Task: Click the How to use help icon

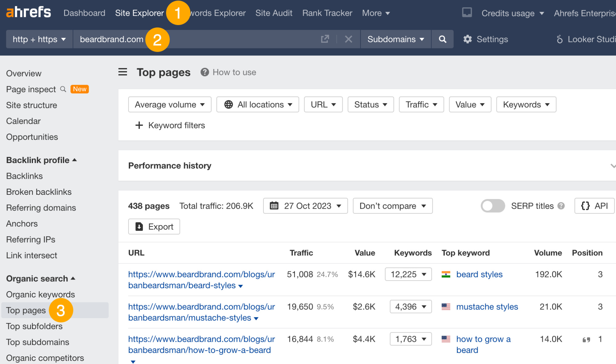Action: (204, 72)
